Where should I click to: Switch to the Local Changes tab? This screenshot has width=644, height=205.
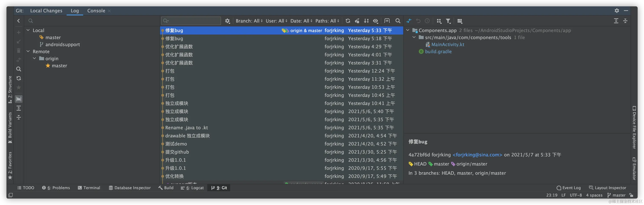tap(46, 11)
